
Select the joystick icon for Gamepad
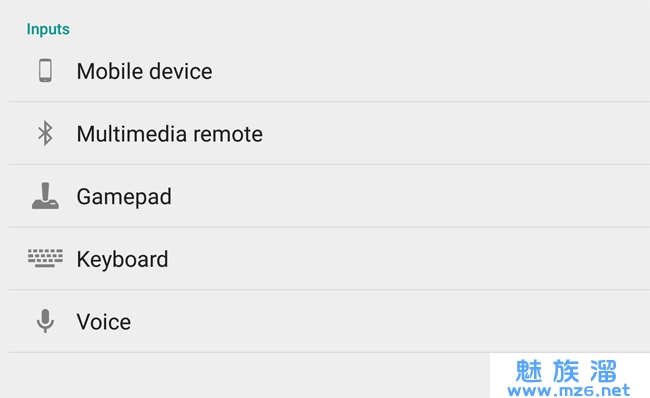(x=45, y=196)
